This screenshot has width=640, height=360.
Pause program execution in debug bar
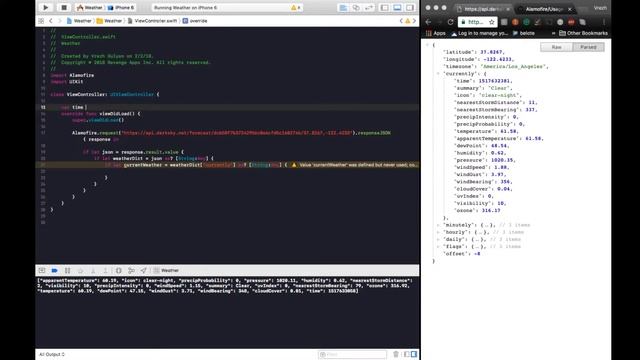pos(67,270)
